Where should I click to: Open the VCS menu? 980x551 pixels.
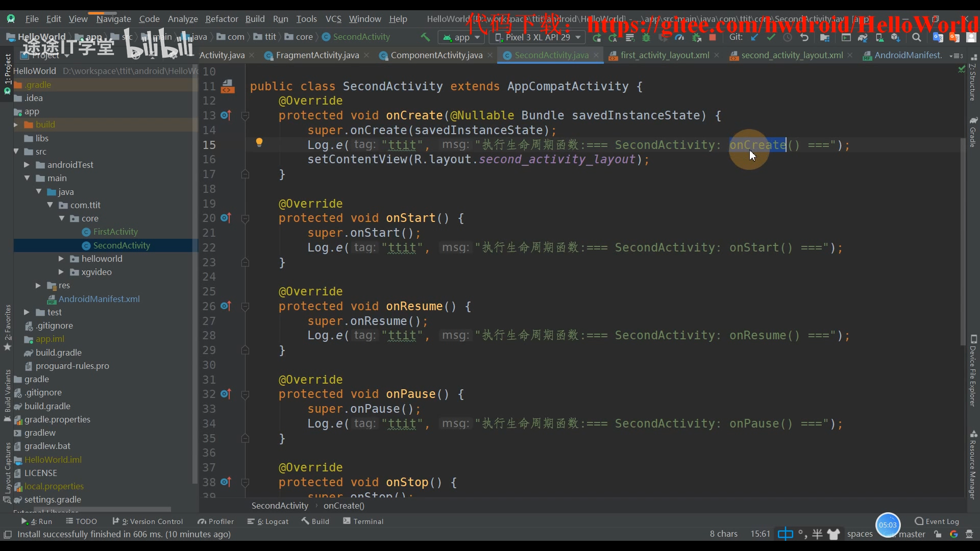333,19
